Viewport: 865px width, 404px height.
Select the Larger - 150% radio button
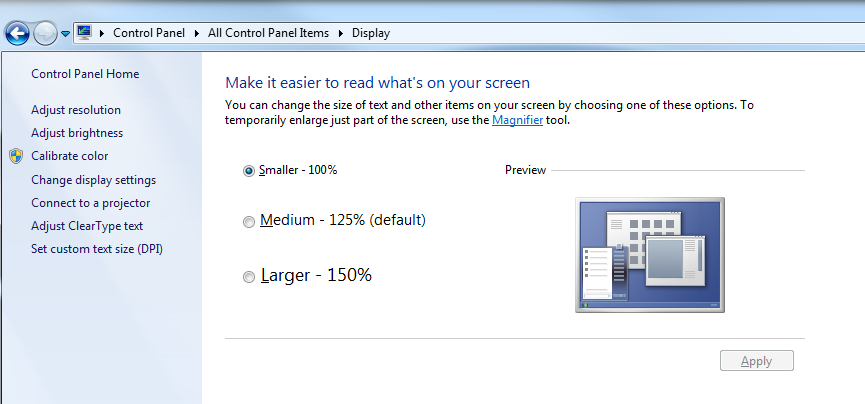(249, 277)
